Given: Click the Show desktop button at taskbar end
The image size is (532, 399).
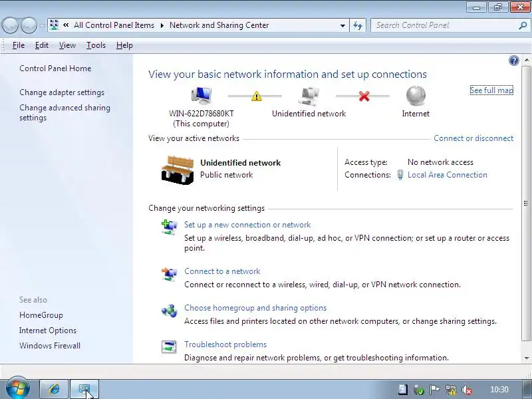Looking at the screenshot, I should pos(526,390).
